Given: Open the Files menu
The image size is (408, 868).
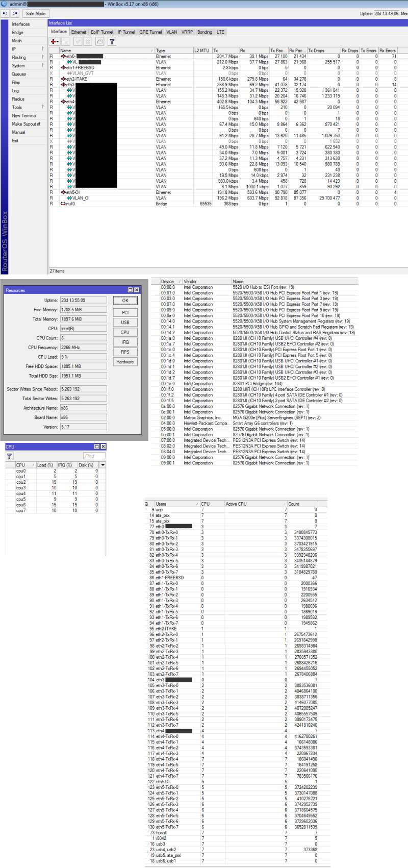Looking at the screenshot, I should coord(16,82).
